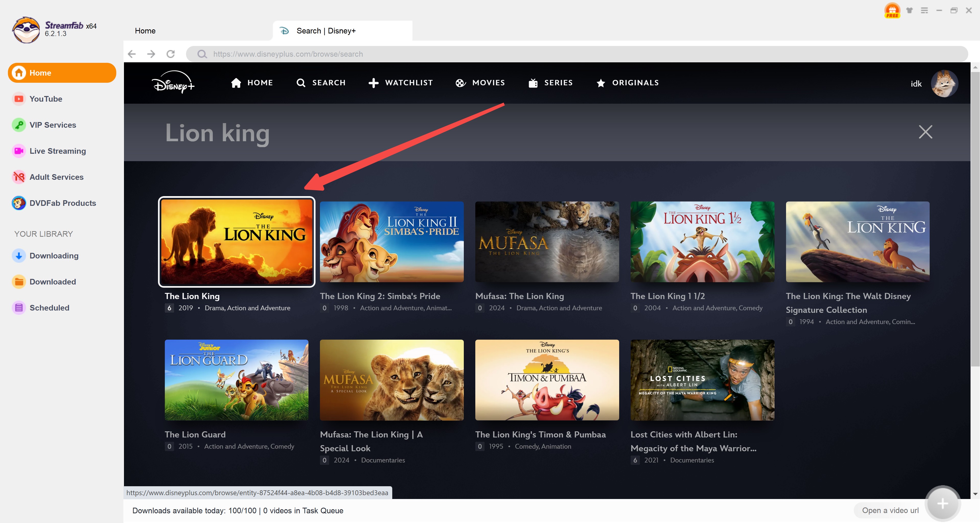980x523 pixels.
Task: Click the magnifier icon in the address bar
Action: pyautogui.click(x=202, y=54)
